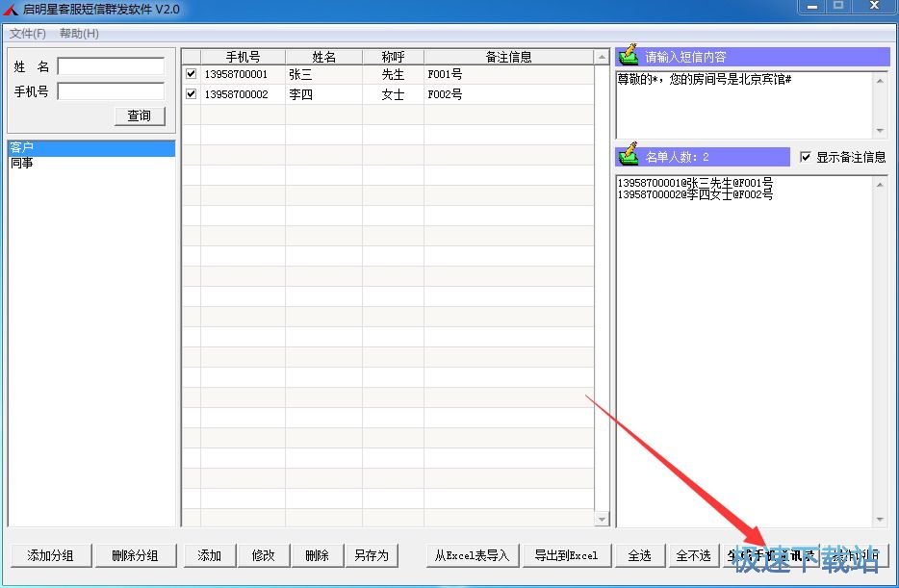899x588 pixels.
Task: Toggle the 显示备注信息 checkbox
Action: click(806, 157)
